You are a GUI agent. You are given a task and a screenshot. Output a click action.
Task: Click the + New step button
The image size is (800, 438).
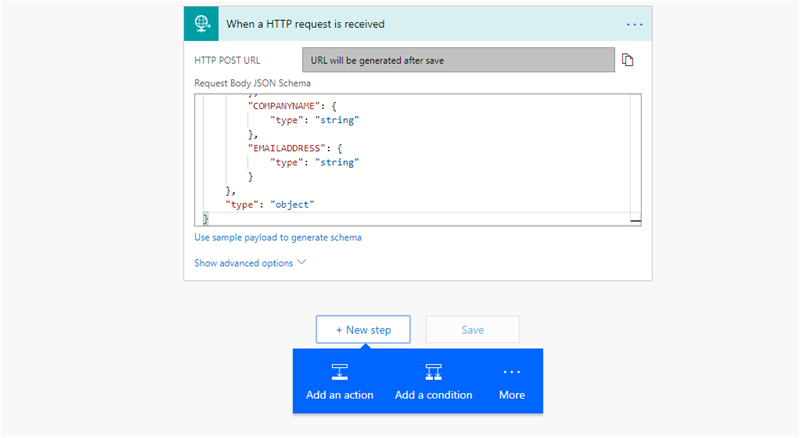click(x=363, y=330)
